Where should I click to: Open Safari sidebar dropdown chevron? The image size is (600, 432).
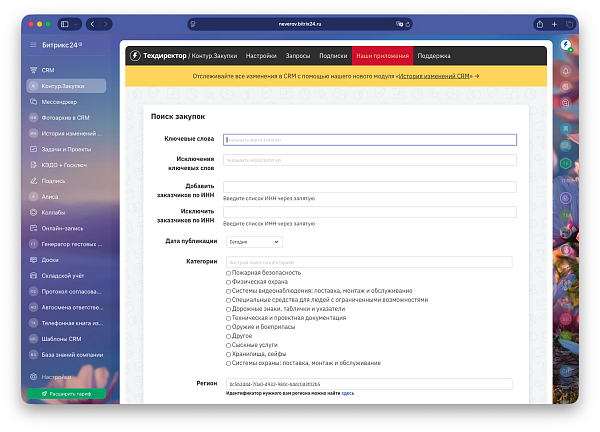pos(75,24)
